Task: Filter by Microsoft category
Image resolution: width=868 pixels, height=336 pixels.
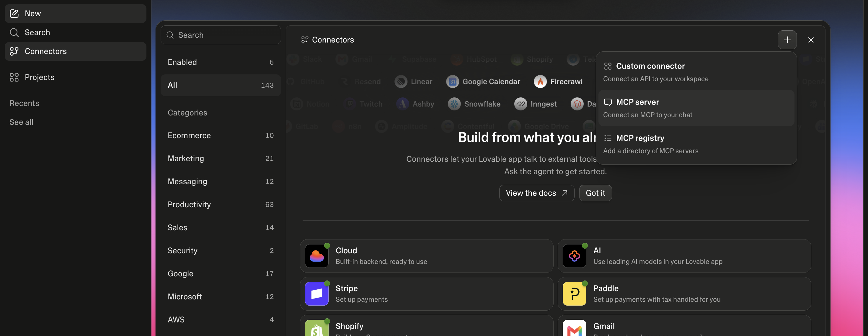Action: click(221, 296)
